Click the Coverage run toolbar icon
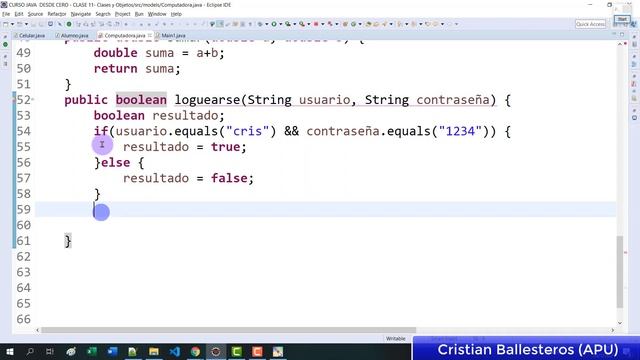This screenshot has height=360, width=640. point(288,24)
